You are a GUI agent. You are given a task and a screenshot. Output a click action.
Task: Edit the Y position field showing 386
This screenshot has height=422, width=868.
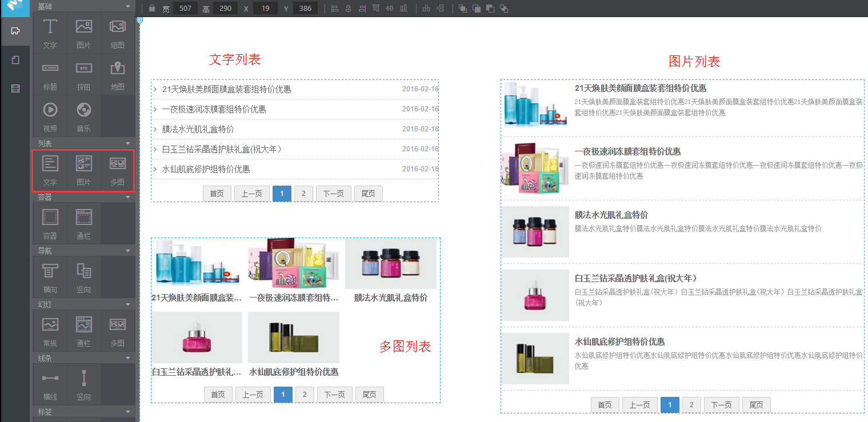coord(305,9)
